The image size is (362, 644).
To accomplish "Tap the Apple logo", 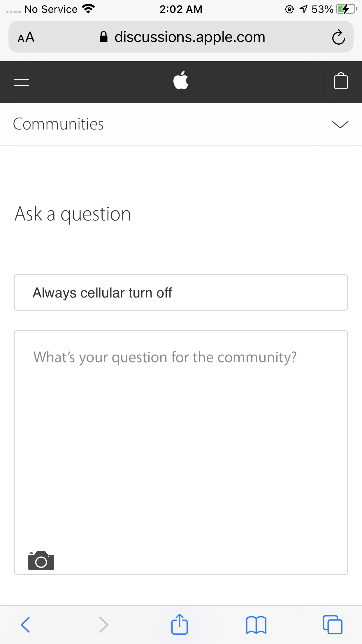I will pyautogui.click(x=181, y=80).
